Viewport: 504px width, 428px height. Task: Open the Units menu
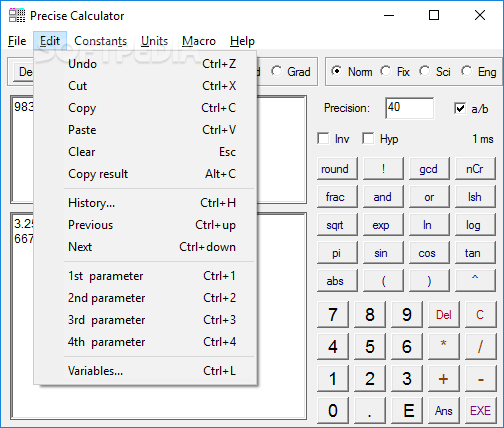coord(154,41)
